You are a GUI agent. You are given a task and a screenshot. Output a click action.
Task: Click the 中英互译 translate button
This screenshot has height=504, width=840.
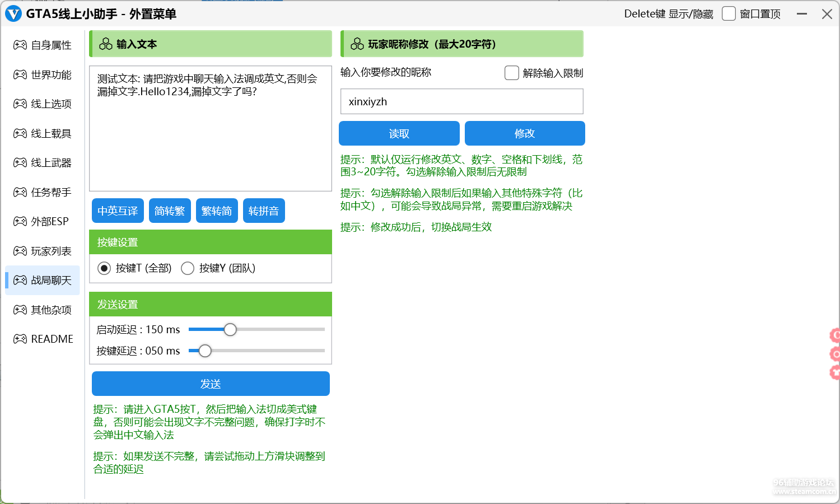pos(118,211)
